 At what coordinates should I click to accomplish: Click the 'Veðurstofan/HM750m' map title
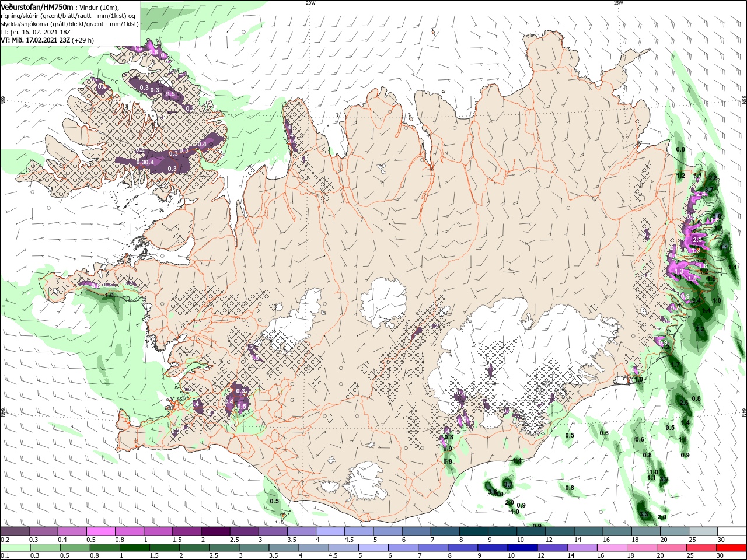(x=37, y=6)
